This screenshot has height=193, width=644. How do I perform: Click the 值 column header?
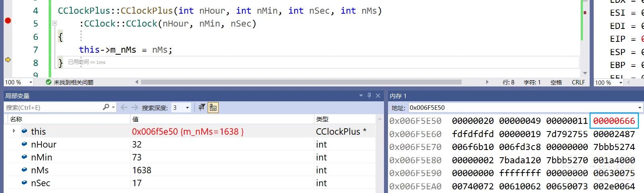(x=135, y=119)
